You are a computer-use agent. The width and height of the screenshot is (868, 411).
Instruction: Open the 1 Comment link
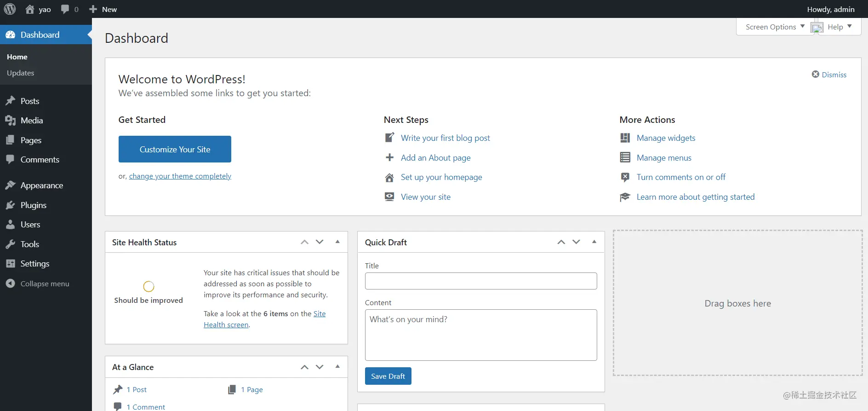(146, 407)
